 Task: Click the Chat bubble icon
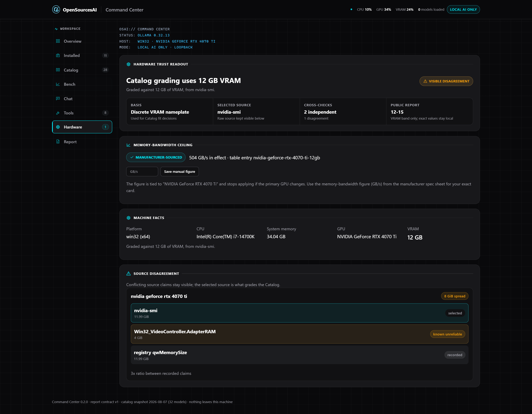(x=58, y=99)
